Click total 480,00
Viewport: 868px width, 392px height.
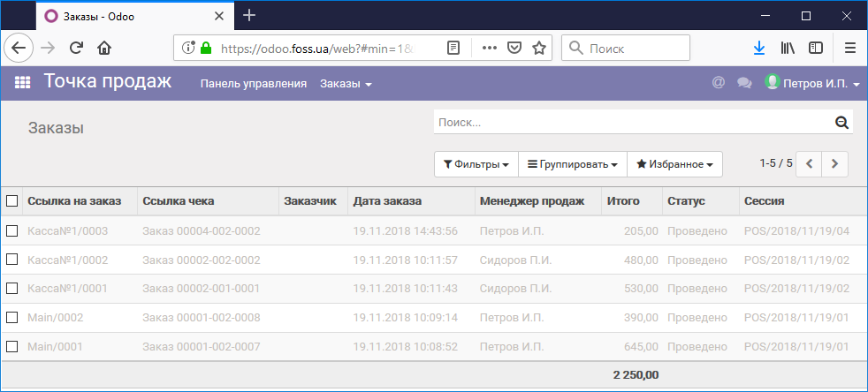coord(641,260)
